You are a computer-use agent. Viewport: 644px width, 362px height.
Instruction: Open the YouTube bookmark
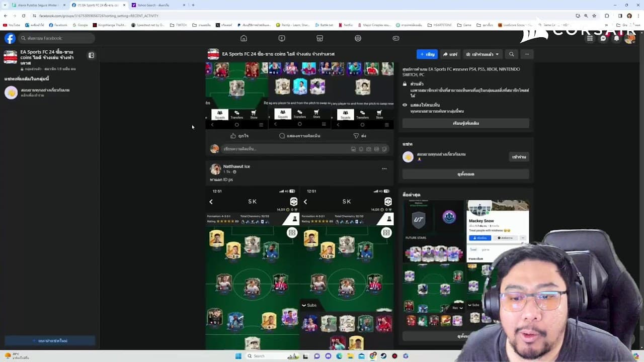coord(12,25)
